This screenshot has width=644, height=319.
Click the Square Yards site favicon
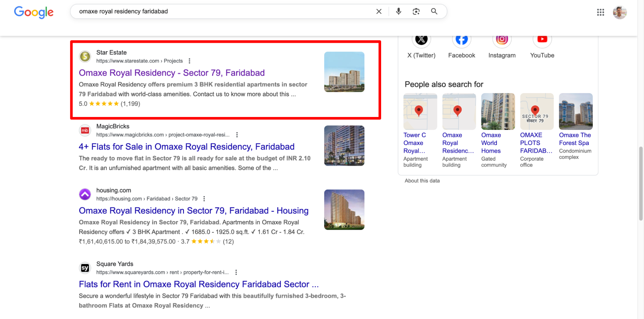85,268
